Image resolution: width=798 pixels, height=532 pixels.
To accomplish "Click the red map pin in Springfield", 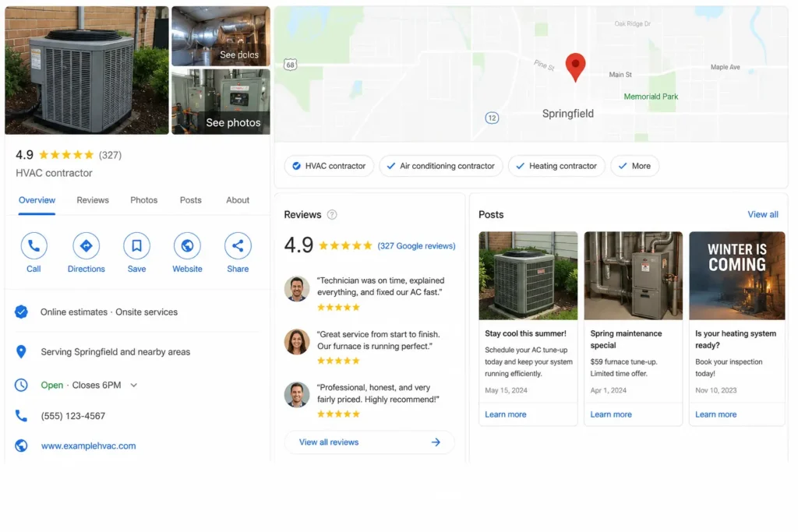I will [x=575, y=67].
